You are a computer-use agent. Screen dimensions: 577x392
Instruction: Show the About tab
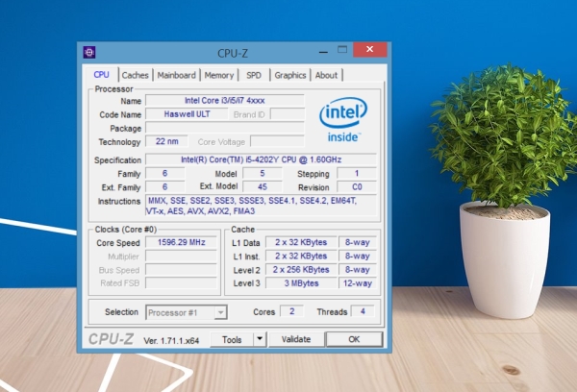coord(326,75)
